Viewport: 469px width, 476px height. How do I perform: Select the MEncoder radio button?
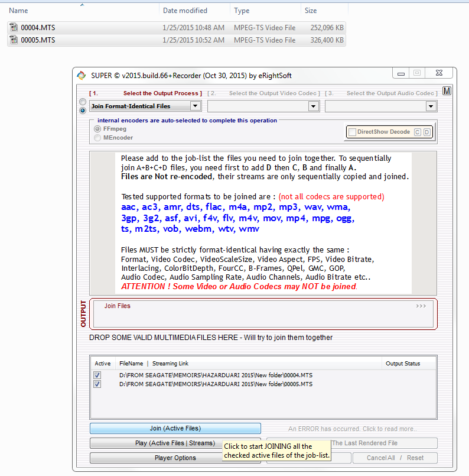tap(98, 138)
